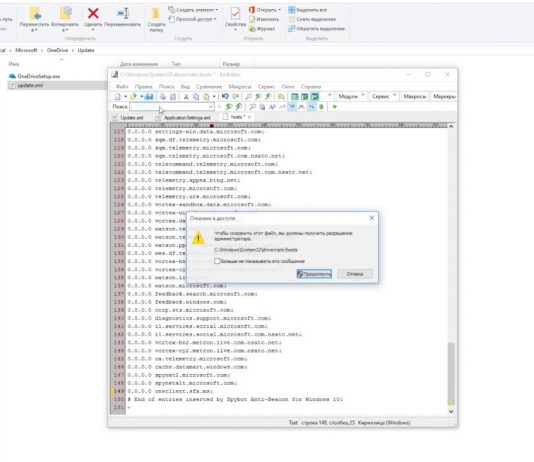This screenshot has width=534, height=462.
Task: Click the OneDriveSetup.exe cloud file icon
Action: (x=12, y=76)
